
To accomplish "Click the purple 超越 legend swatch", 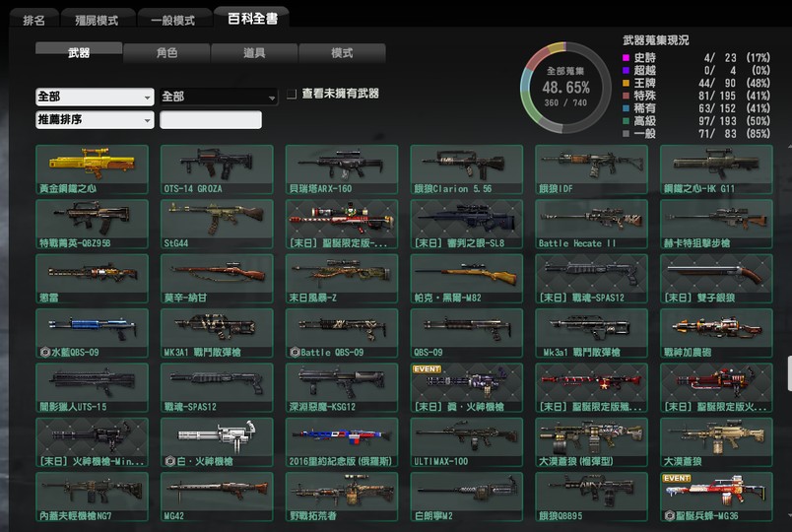I will [x=626, y=70].
